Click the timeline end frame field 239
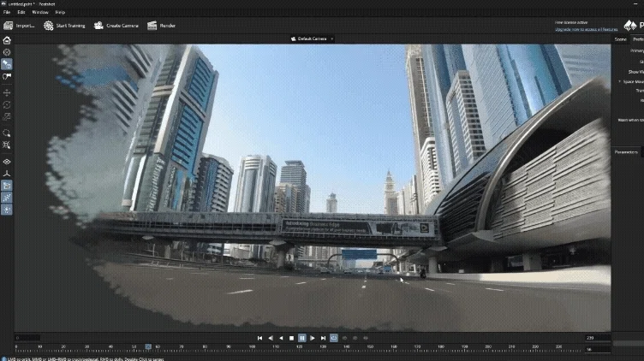The image size is (644, 361). coord(598,338)
